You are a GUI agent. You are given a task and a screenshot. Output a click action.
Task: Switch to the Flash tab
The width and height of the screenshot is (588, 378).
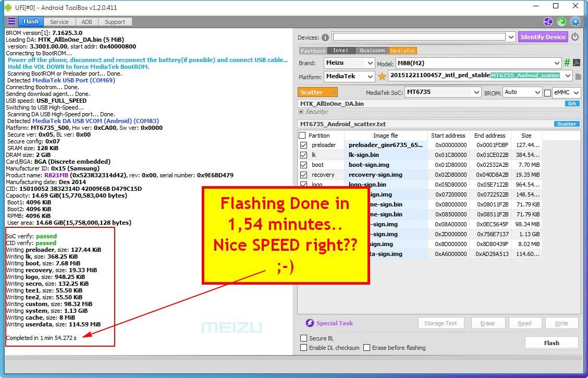click(x=31, y=21)
